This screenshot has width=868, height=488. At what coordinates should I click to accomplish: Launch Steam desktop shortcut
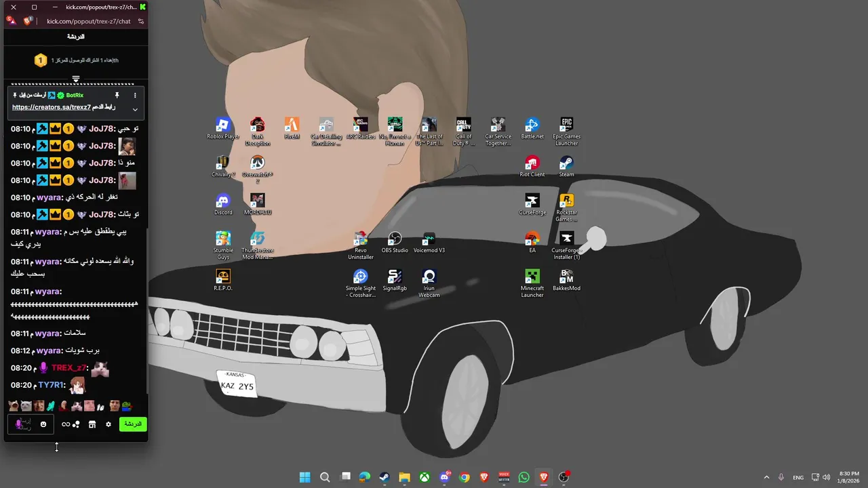[x=567, y=167]
